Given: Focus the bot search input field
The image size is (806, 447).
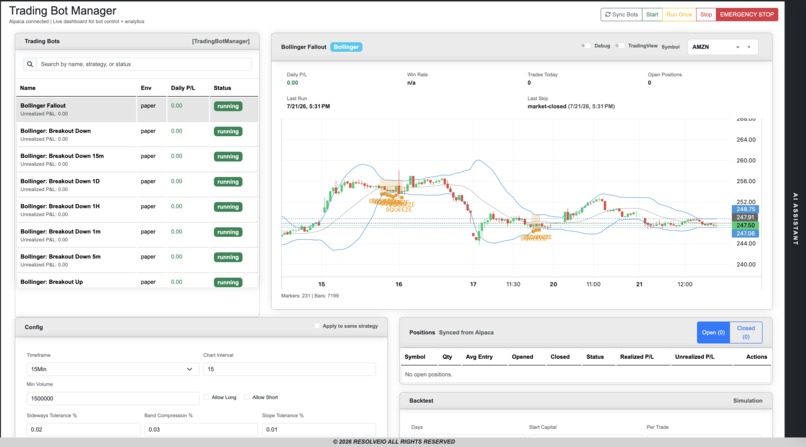Looking at the screenshot, I should coord(145,64).
